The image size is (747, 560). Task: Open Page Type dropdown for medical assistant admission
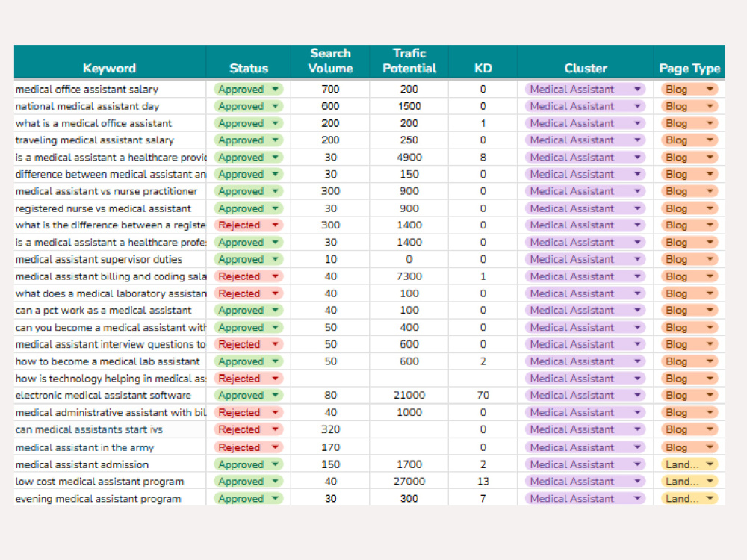(x=689, y=464)
